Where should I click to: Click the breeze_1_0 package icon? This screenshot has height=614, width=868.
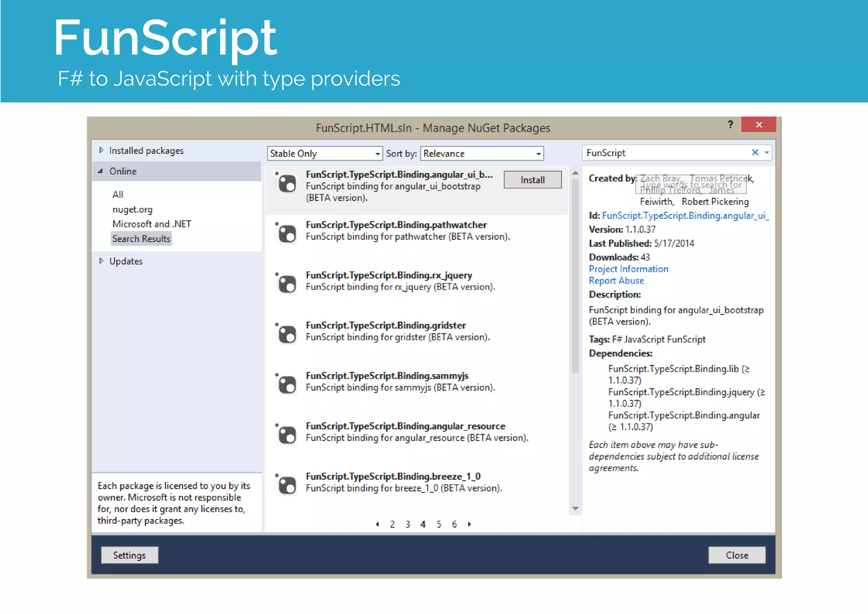coord(286,485)
